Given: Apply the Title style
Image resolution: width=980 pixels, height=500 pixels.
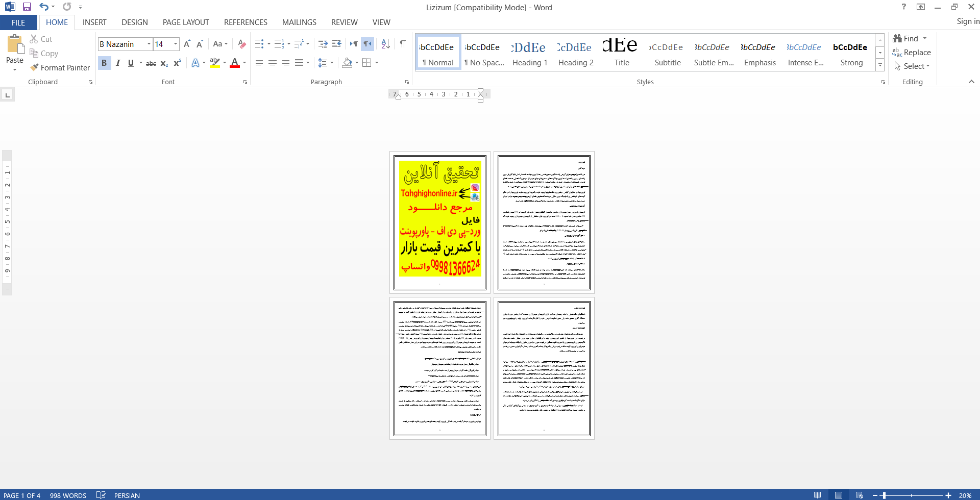Looking at the screenshot, I should pos(622,53).
